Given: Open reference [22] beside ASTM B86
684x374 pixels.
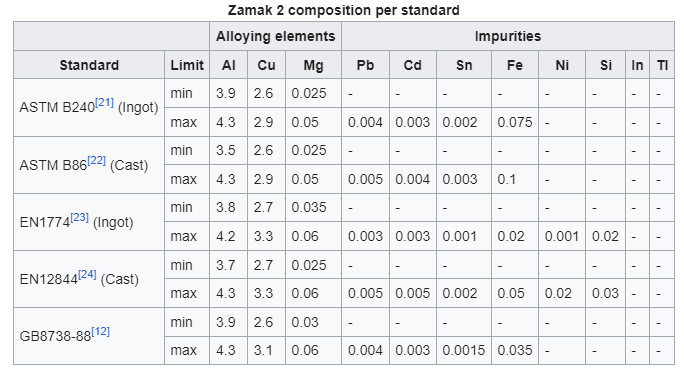Looking at the screenshot, I should (96, 161).
